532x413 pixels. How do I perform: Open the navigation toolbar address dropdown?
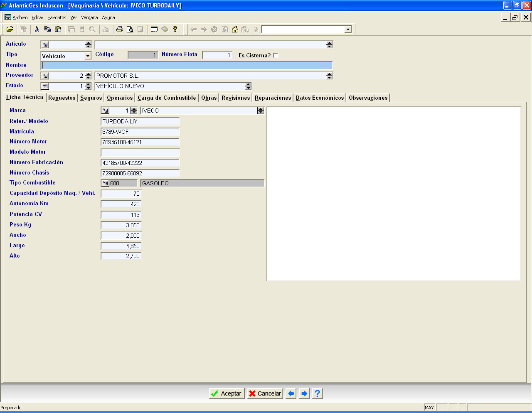pos(348,29)
